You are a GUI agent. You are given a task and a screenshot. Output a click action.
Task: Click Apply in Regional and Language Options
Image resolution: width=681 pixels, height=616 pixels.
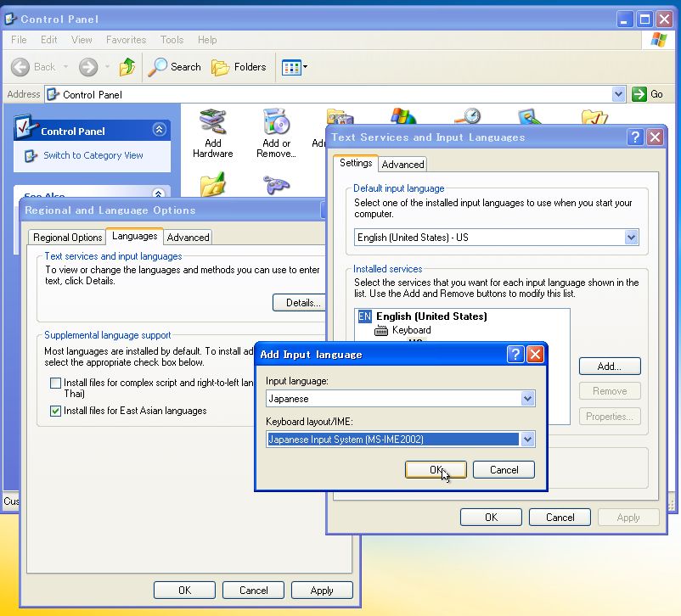pos(322,591)
